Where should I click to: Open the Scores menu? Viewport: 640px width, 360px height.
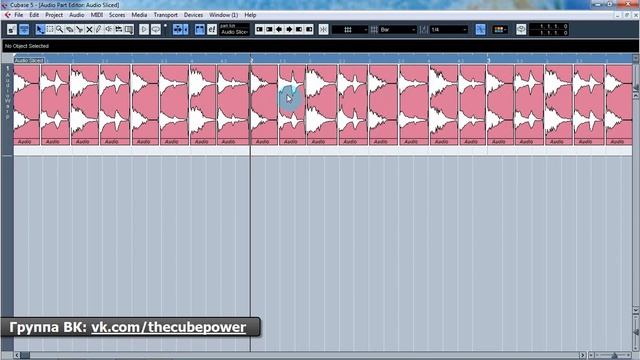(117, 15)
